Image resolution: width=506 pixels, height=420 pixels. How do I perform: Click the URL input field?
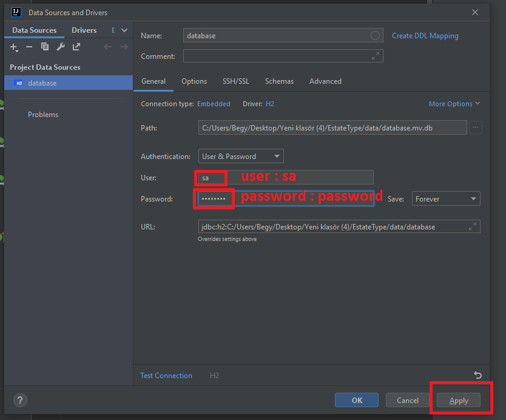339,226
